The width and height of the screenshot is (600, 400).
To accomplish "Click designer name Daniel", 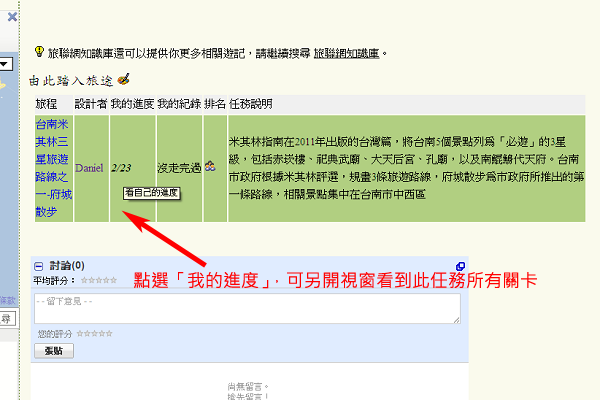I will pyautogui.click(x=89, y=168).
